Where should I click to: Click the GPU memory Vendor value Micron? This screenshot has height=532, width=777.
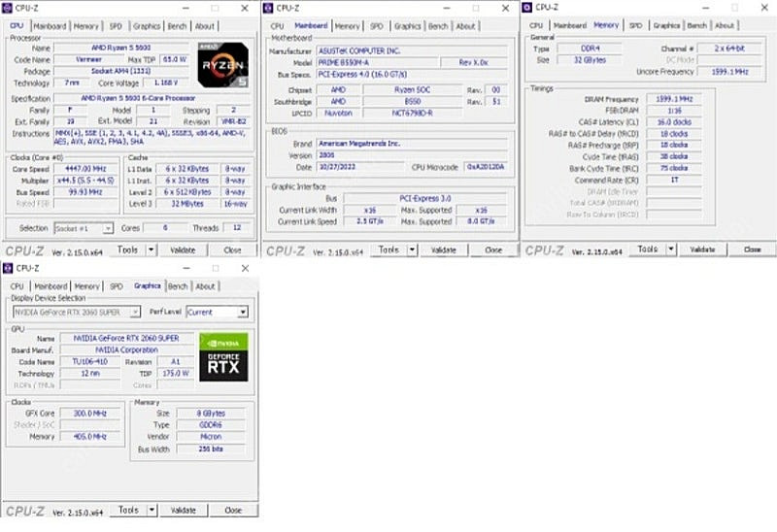[x=211, y=437]
